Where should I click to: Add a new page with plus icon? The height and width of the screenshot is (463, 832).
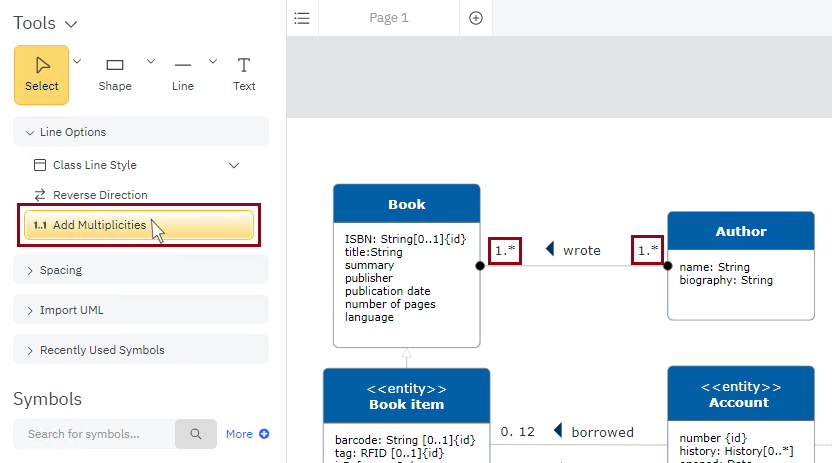476,18
